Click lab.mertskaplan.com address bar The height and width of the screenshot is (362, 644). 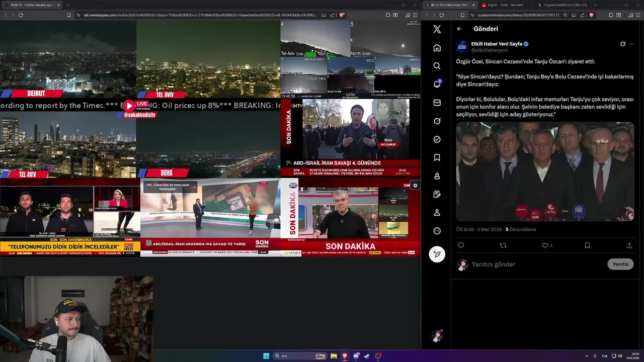coord(200,15)
